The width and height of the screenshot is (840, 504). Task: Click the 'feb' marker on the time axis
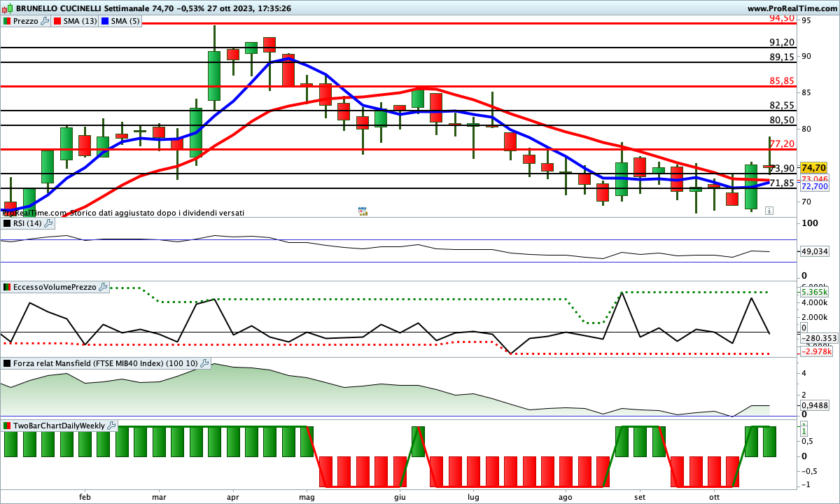point(85,497)
